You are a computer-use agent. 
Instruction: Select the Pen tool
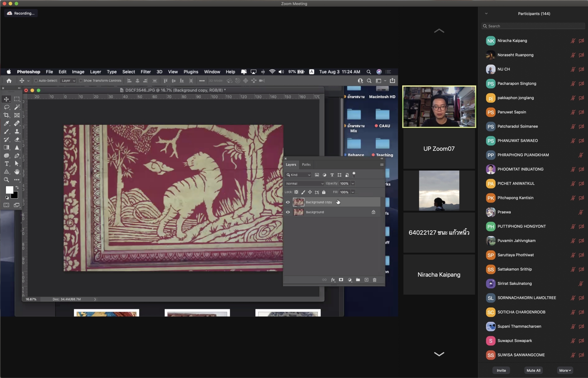click(17, 155)
